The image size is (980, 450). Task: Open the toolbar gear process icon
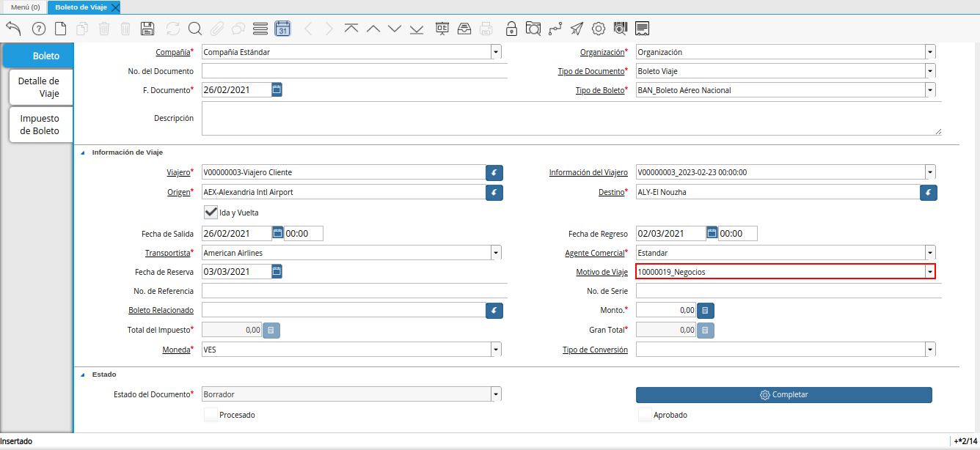(x=599, y=29)
